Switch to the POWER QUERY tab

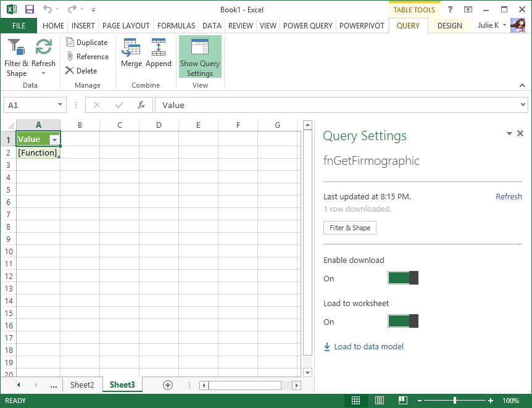308,26
